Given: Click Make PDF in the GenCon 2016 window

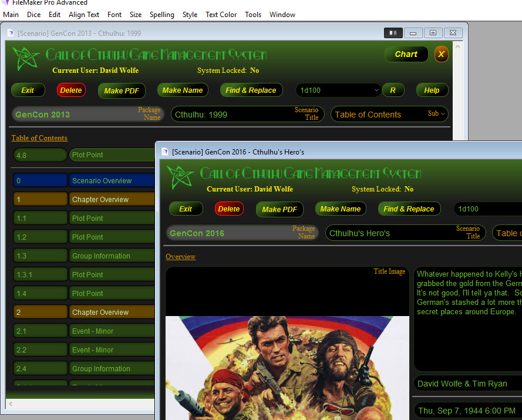Looking at the screenshot, I should (279, 209).
